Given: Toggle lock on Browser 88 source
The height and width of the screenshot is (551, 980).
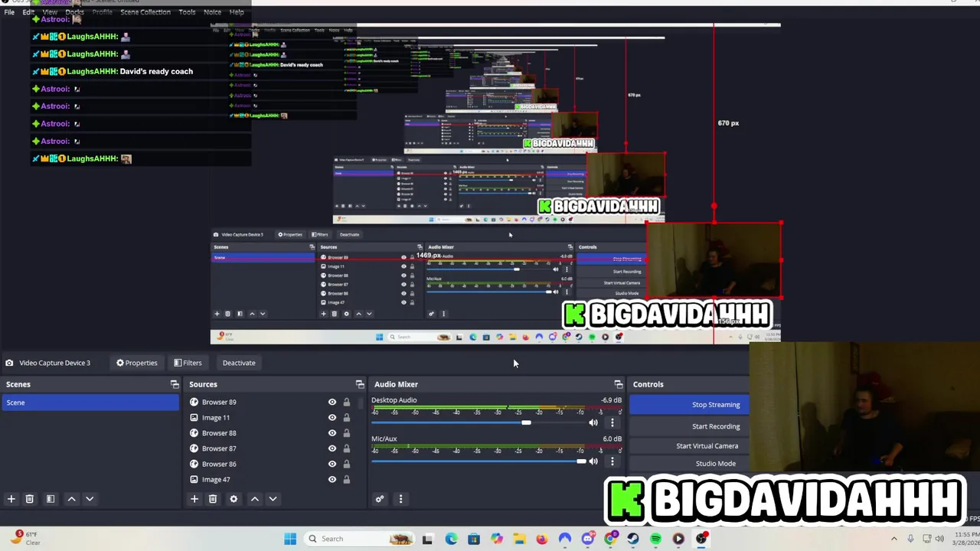Looking at the screenshot, I should click(x=346, y=433).
